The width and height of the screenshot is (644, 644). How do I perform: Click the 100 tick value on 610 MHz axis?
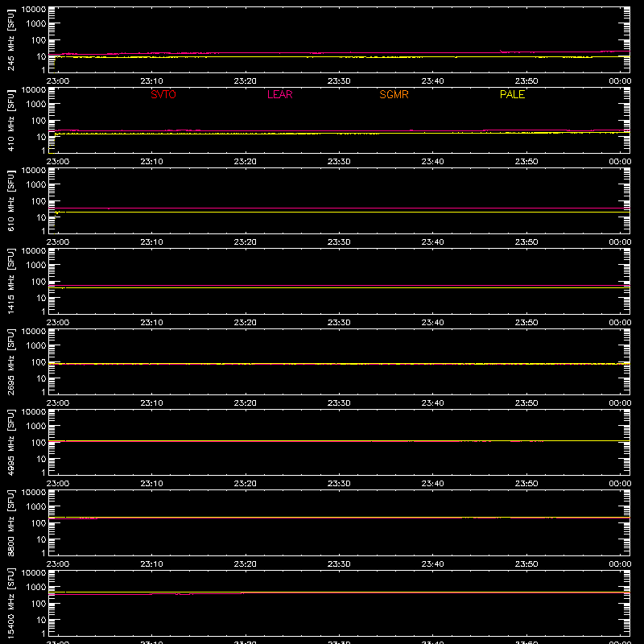point(39,200)
